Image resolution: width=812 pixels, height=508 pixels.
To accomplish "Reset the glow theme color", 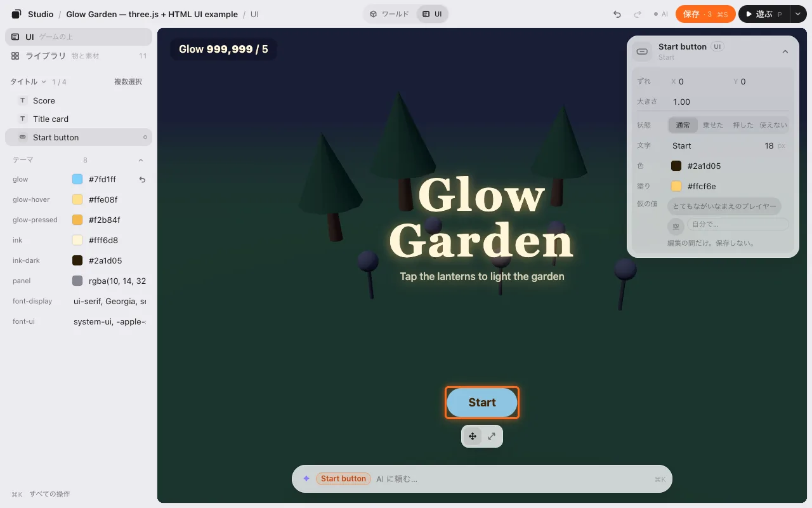I will click(x=142, y=180).
